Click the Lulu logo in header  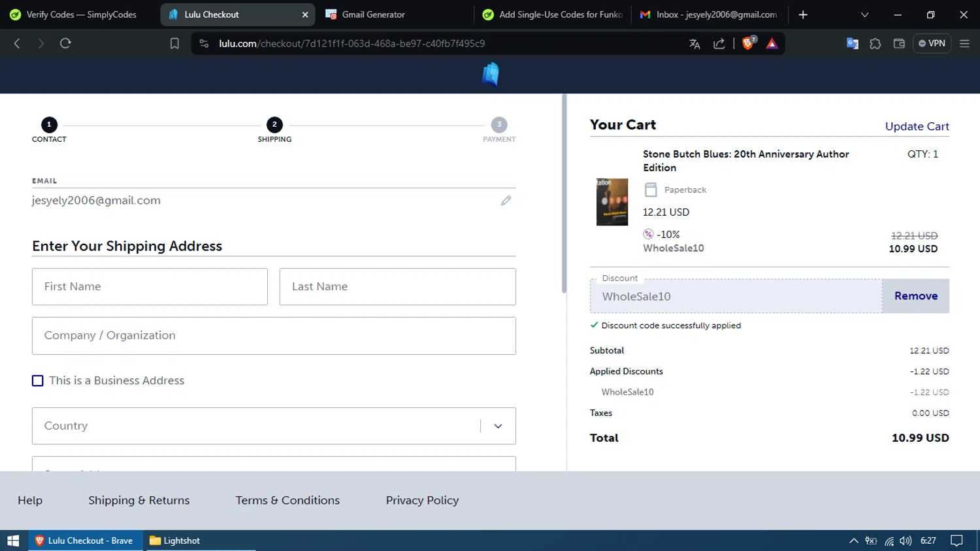(x=490, y=75)
